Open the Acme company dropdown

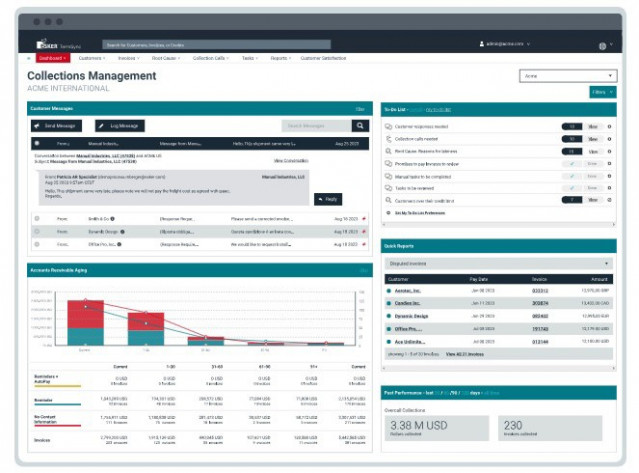point(568,76)
